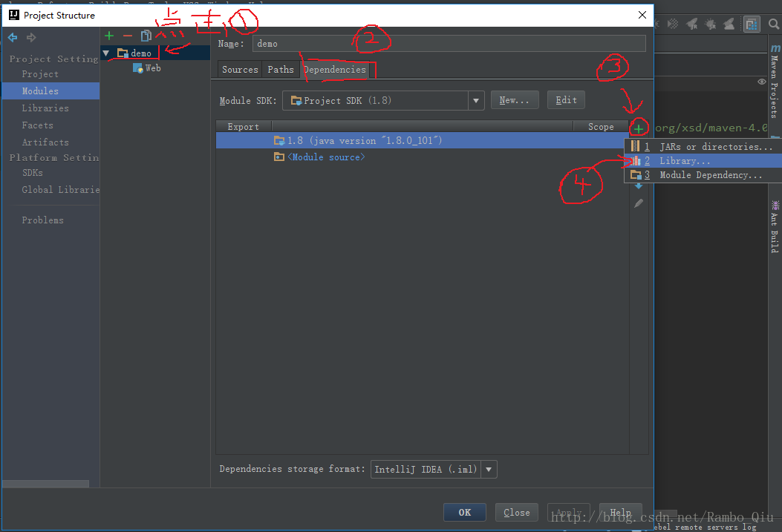Click the Edit SDK button

pos(566,100)
